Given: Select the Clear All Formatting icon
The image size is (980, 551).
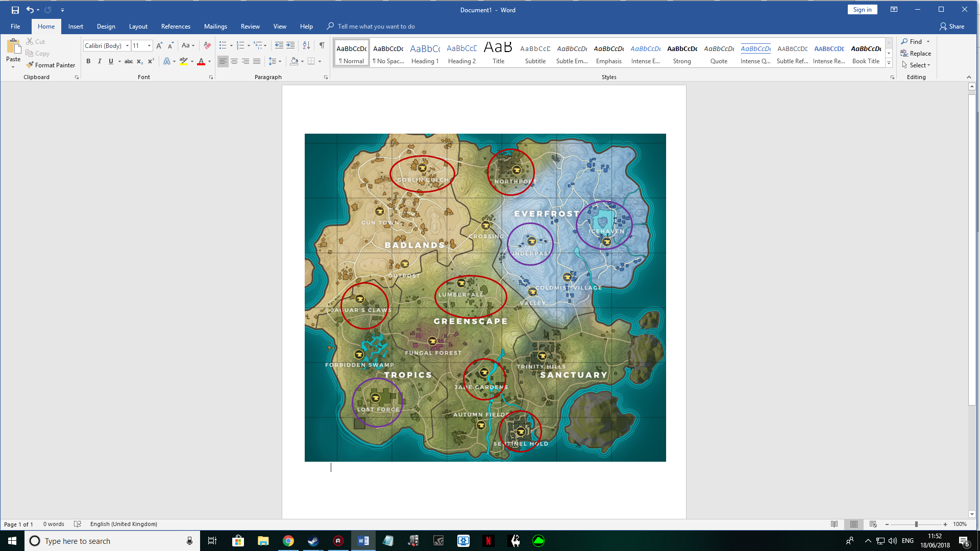Looking at the screenshot, I should coord(207,45).
